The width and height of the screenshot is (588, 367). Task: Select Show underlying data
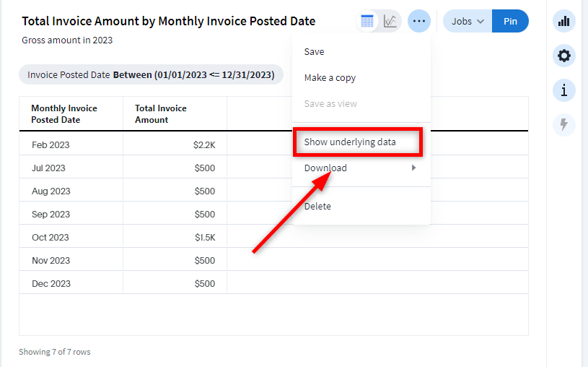[350, 142]
